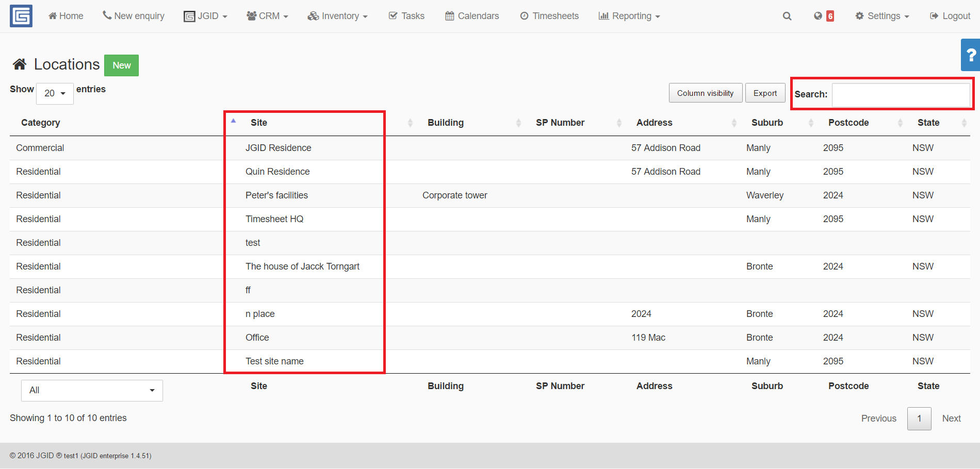Open the Office site
980x469 pixels.
pos(257,338)
